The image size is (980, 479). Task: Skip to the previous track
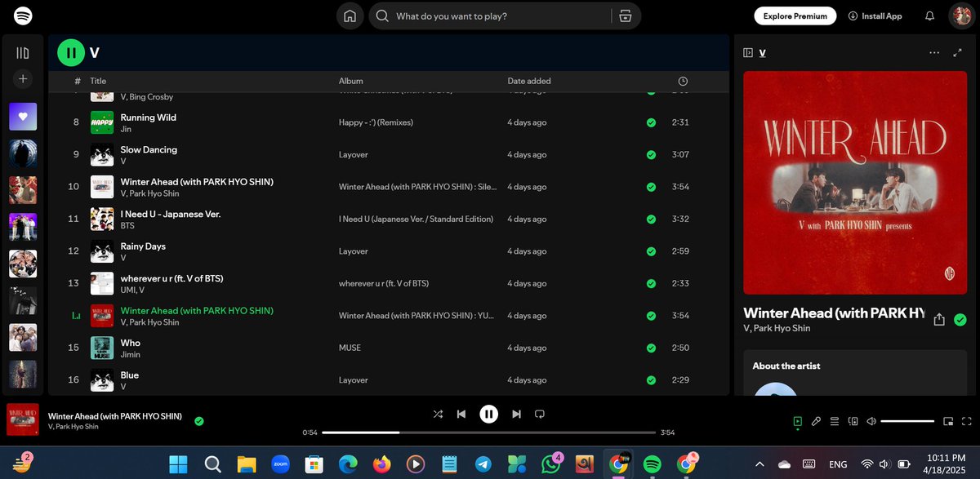[x=461, y=414]
